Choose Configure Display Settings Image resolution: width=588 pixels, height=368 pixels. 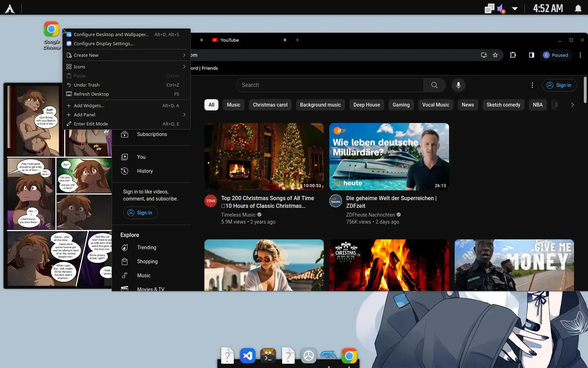coord(126,43)
